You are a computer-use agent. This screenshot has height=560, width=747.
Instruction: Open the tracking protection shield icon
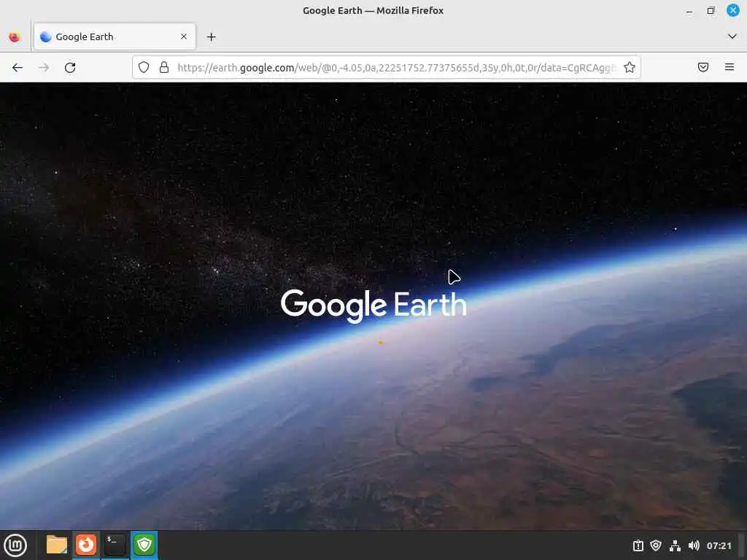pyautogui.click(x=144, y=67)
